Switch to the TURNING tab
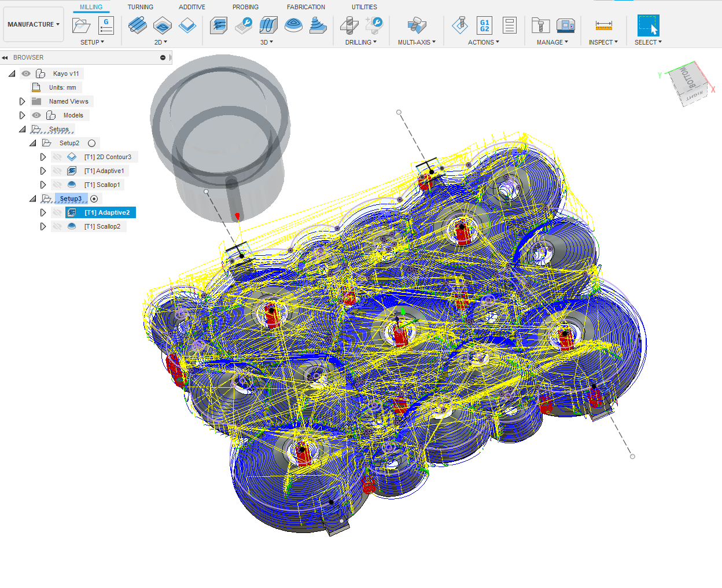The height and width of the screenshot is (588, 722). click(140, 7)
